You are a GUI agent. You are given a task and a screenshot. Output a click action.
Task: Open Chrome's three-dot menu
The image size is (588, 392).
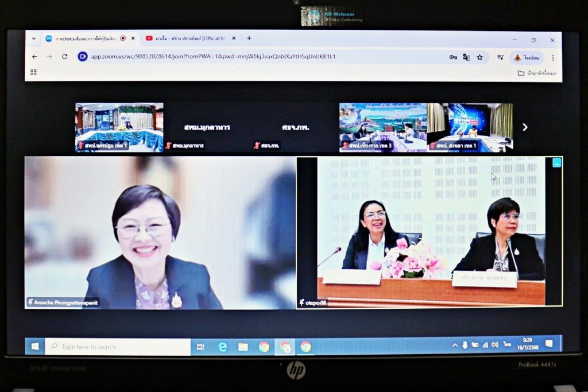tap(552, 57)
